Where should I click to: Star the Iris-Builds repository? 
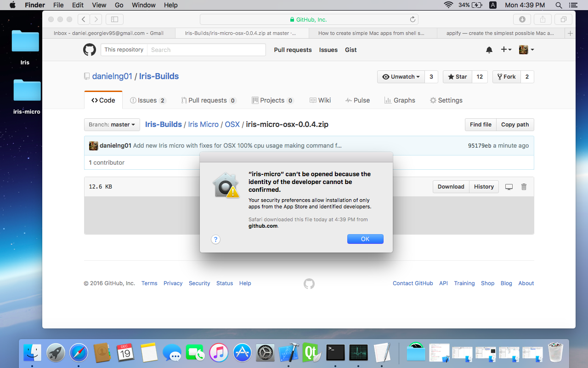[x=457, y=77]
